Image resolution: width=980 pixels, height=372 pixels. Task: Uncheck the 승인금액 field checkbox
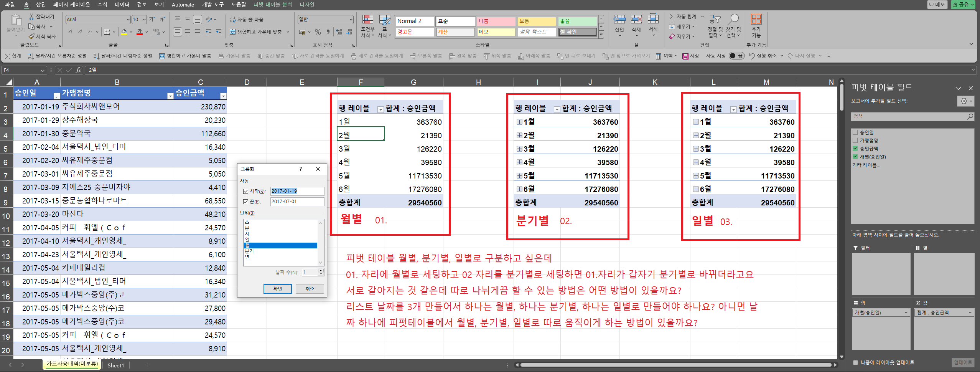click(x=855, y=149)
